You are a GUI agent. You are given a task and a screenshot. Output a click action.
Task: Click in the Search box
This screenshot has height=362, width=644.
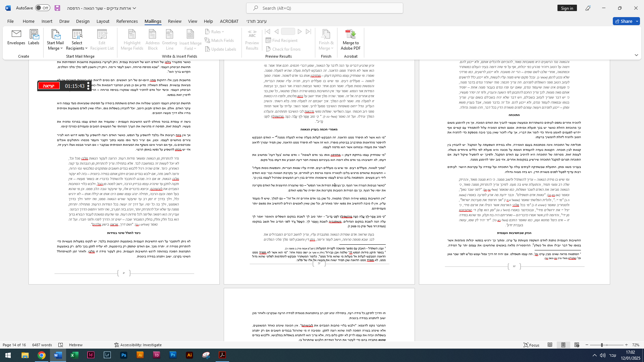(x=325, y=8)
